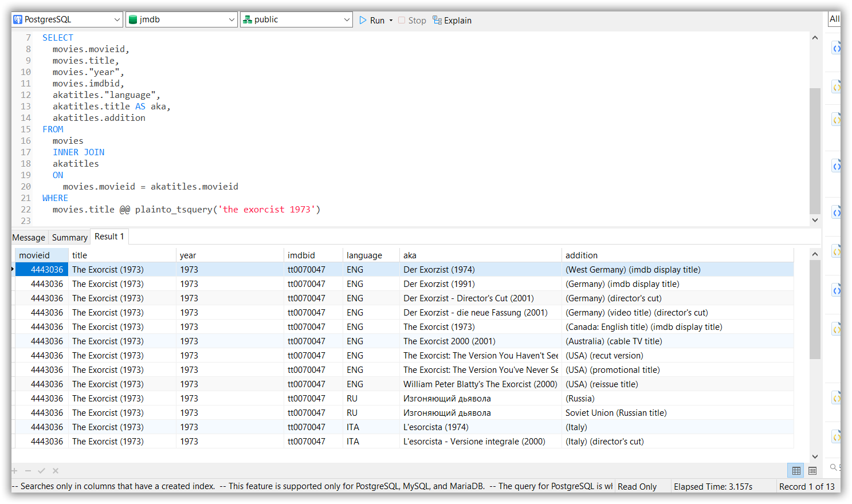Open the Run button dropdown arrow
The height and width of the screenshot is (504, 852).
391,20
